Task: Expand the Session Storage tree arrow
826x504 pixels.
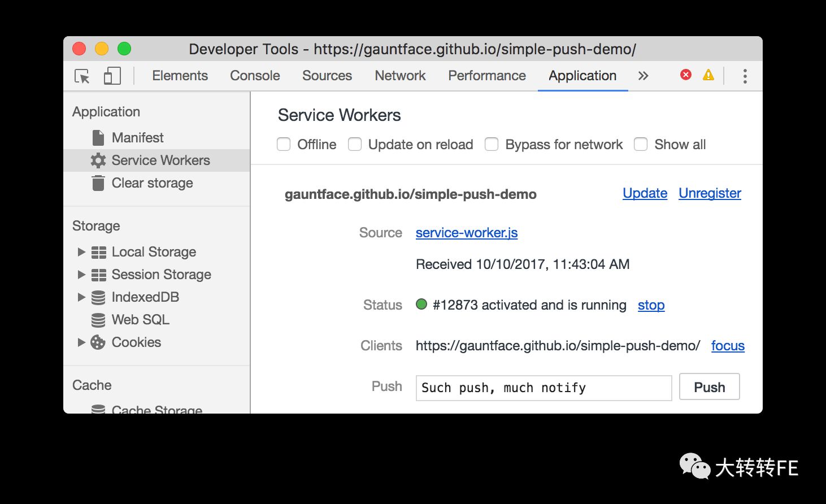Action: (81, 274)
